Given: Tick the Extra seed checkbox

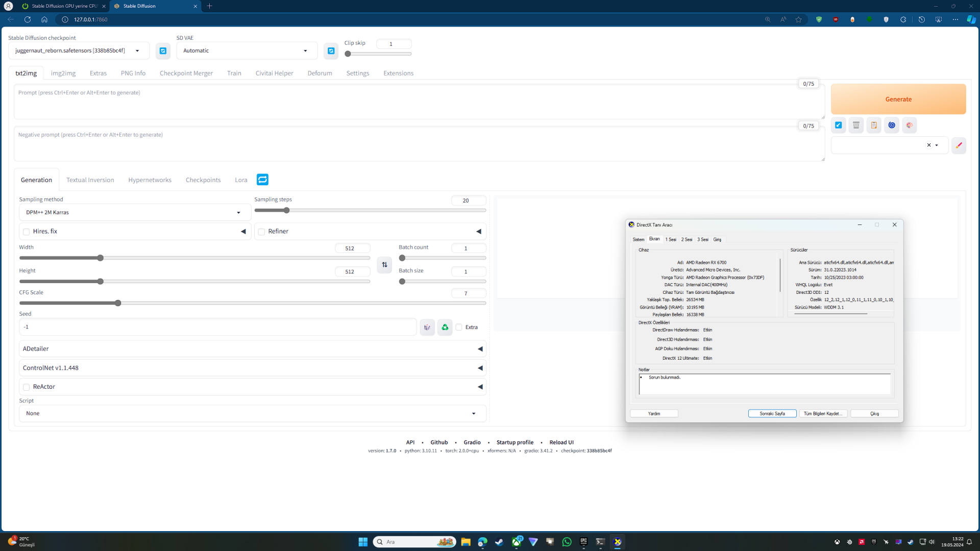Looking at the screenshot, I should coord(459,328).
